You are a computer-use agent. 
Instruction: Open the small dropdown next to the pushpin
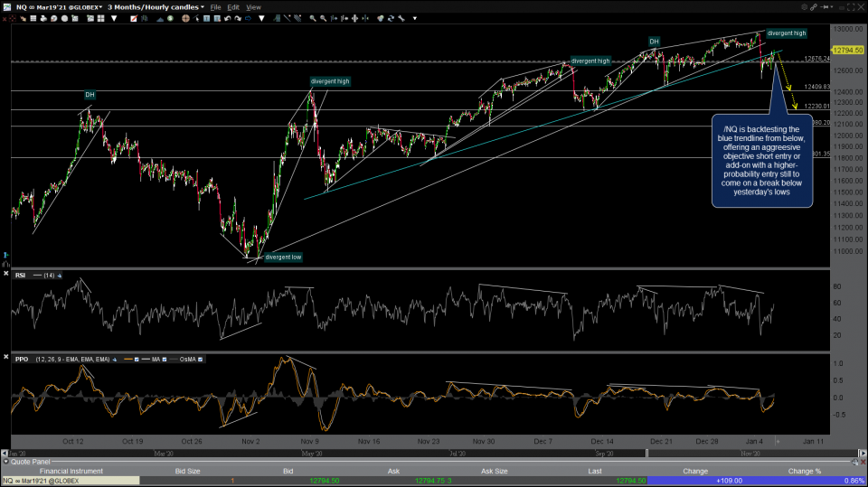[832, 6]
